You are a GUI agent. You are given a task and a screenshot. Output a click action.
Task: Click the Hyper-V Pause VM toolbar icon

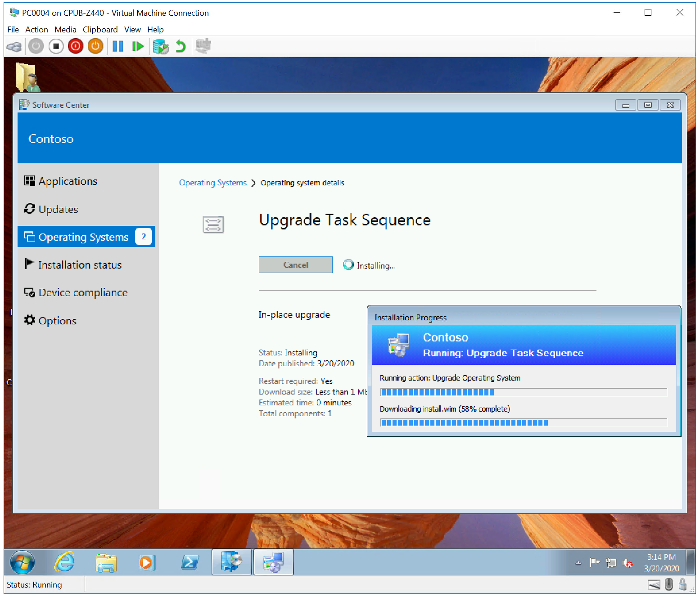coord(118,46)
